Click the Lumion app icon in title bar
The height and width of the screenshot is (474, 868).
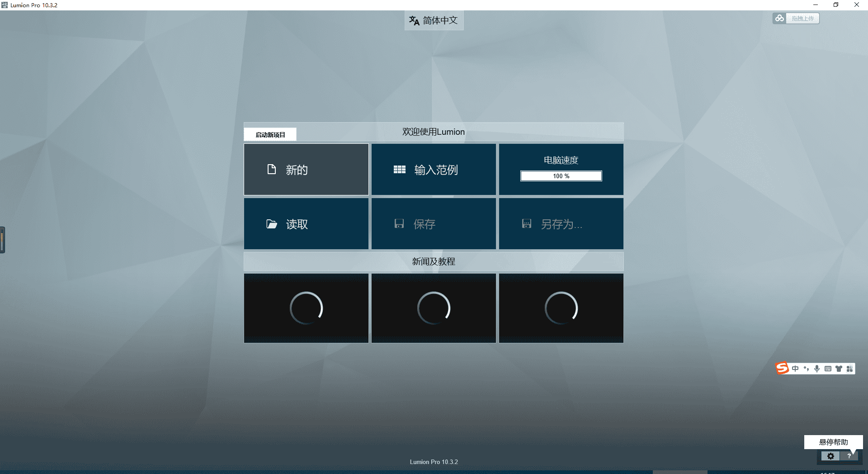(x=5, y=5)
